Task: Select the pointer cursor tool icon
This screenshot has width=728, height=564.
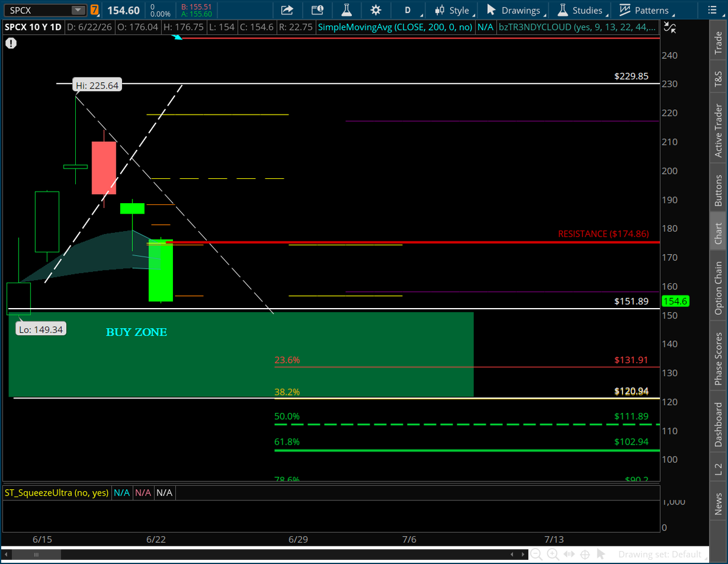Action: point(601,554)
